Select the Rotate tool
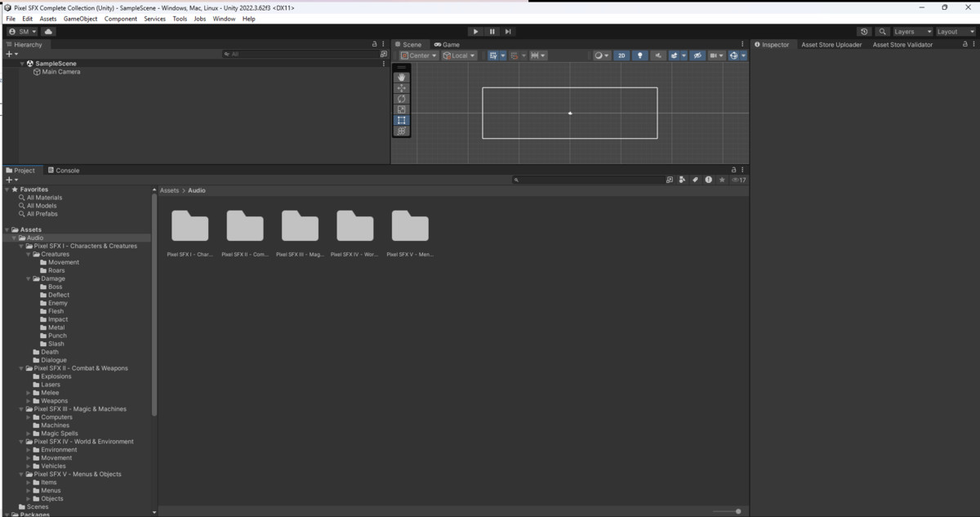The width and height of the screenshot is (980, 517). 401,99
